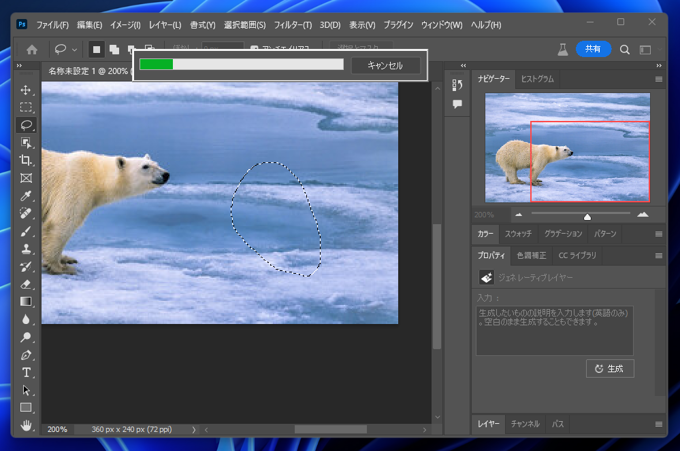Expand the toolbox with double arrows
The width and height of the screenshot is (680, 451).
[19, 65]
